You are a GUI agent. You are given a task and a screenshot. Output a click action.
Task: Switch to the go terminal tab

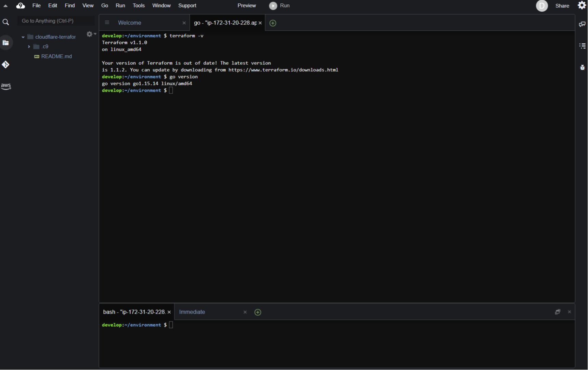225,23
